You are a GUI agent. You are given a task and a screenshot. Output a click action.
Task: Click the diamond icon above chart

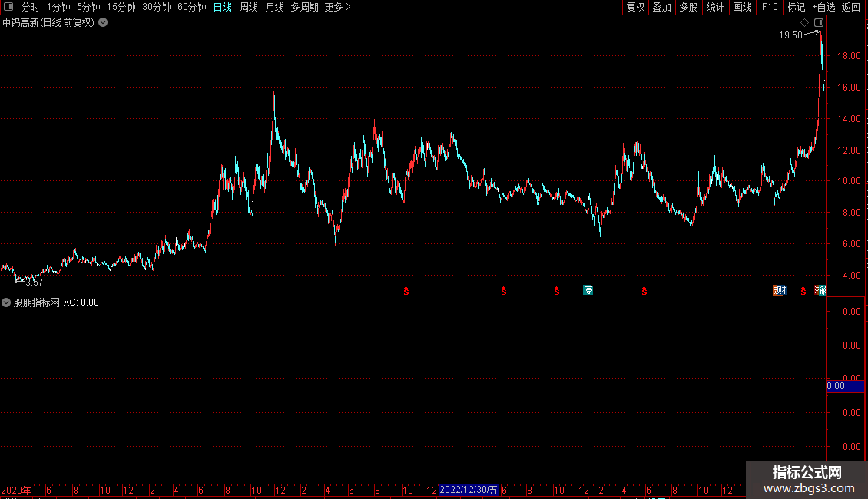point(805,23)
